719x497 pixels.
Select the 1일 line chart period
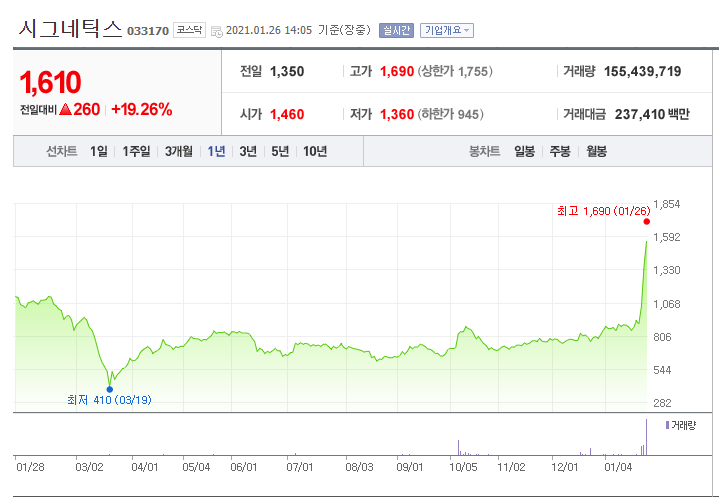pyautogui.click(x=99, y=151)
